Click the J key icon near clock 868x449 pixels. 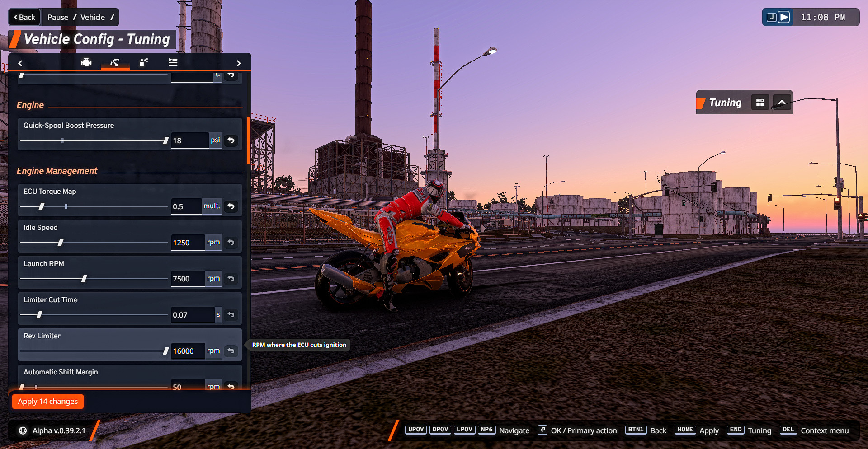pyautogui.click(x=772, y=17)
